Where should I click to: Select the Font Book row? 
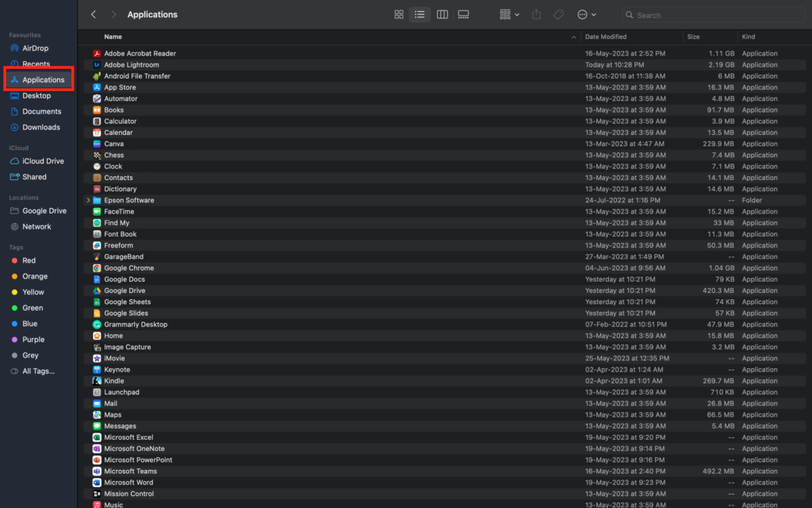pyautogui.click(x=445, y=234)
